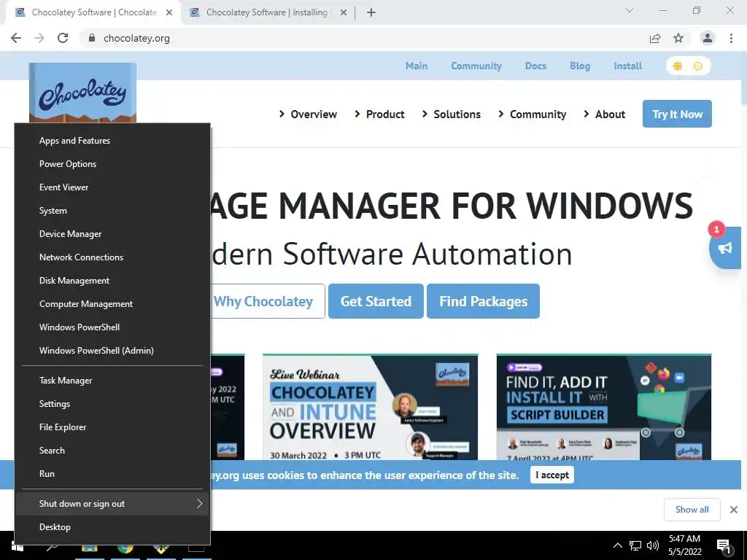The width and height of the screenshot is (747, 560).
Task: Open Chrome three-dot menu
Action: (731, 38)
